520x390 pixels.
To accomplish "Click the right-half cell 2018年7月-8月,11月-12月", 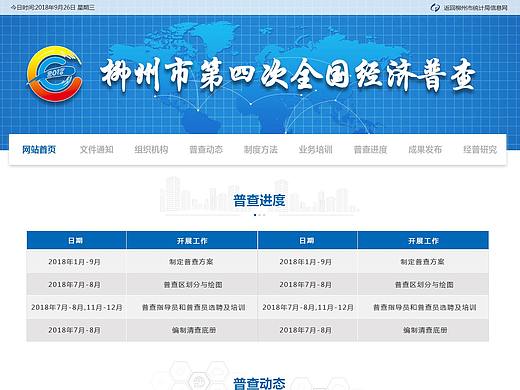I will coord(308,307).
